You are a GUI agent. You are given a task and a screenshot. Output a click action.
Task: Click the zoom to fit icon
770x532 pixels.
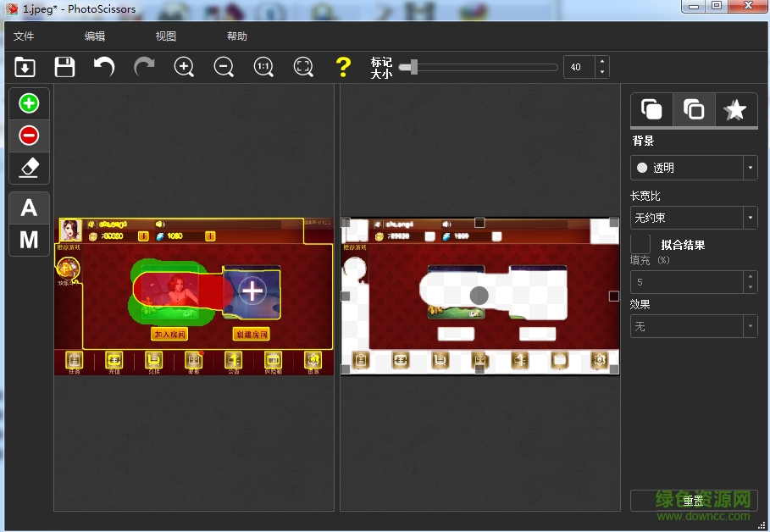tap(303, 67)
